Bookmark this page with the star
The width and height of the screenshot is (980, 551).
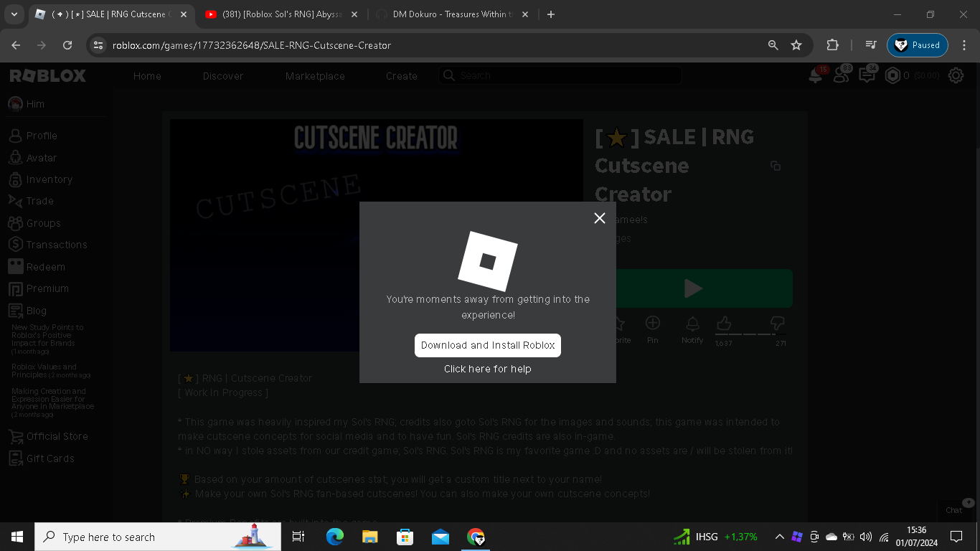[796, 45]
